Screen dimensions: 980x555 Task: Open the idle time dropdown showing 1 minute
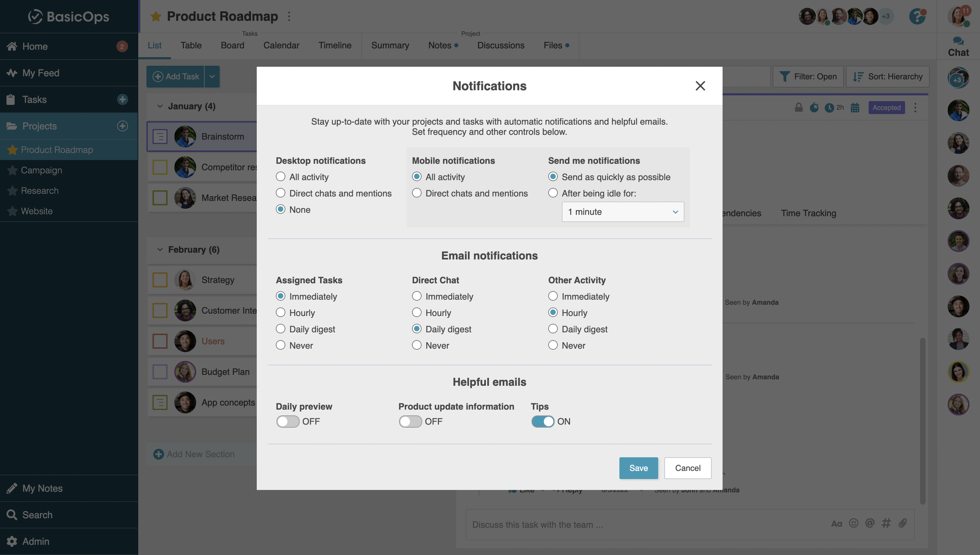622,211
